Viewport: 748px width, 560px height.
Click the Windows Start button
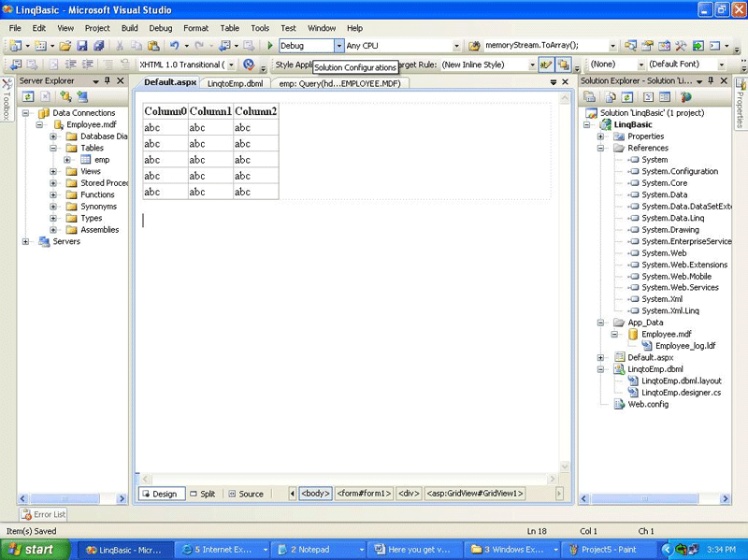(x=32, y=550)
